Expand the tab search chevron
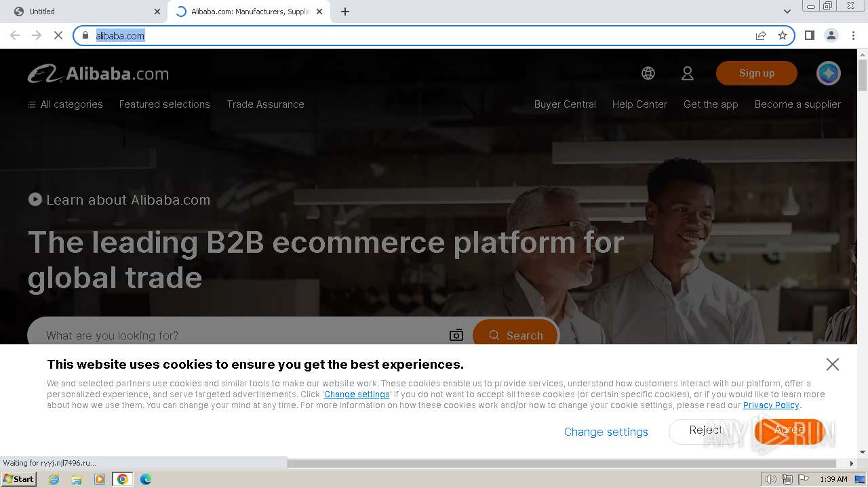This screenshot has height=488, width=868. 787,12
